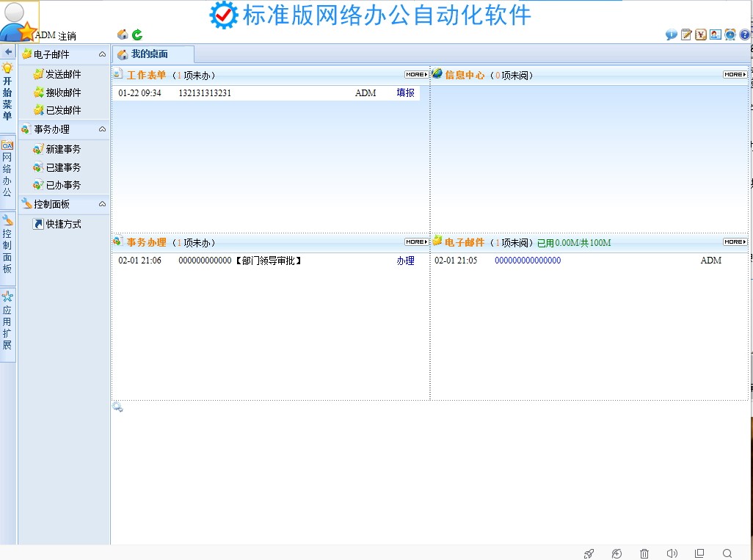Click the 01-22 09:34 date cell
The image size is (753, 560).
coord(139,93)
